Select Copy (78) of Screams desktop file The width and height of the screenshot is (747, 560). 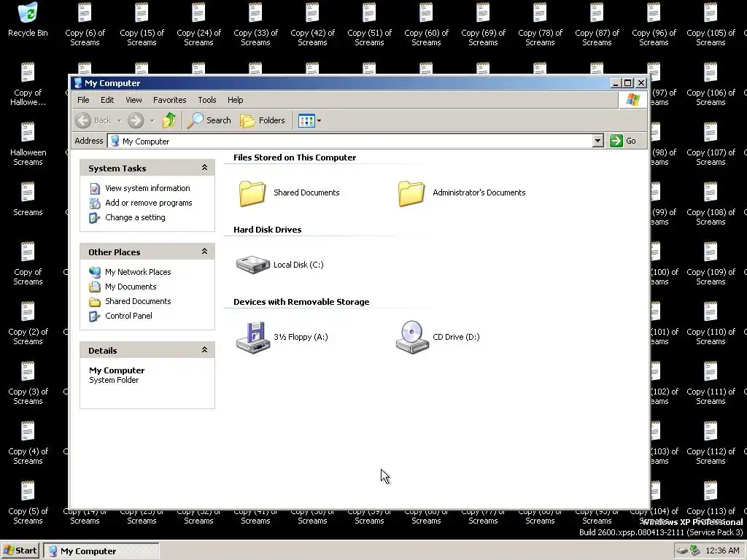coord(541,24)
